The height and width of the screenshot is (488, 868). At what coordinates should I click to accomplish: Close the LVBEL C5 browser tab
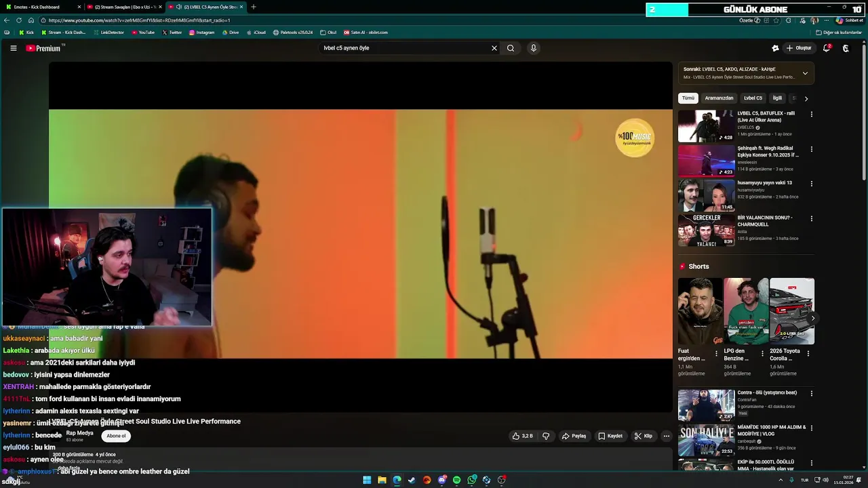coord(241,7)
